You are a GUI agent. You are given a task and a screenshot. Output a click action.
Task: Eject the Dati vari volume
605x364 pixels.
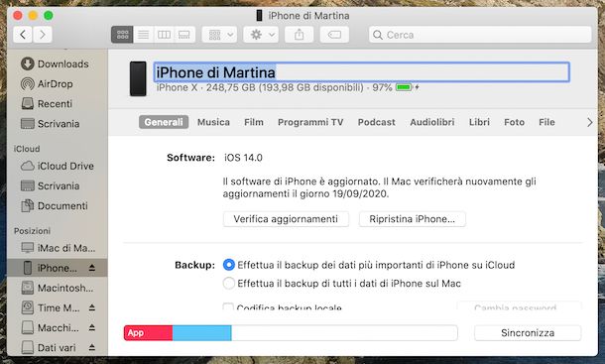pos(92,348)
